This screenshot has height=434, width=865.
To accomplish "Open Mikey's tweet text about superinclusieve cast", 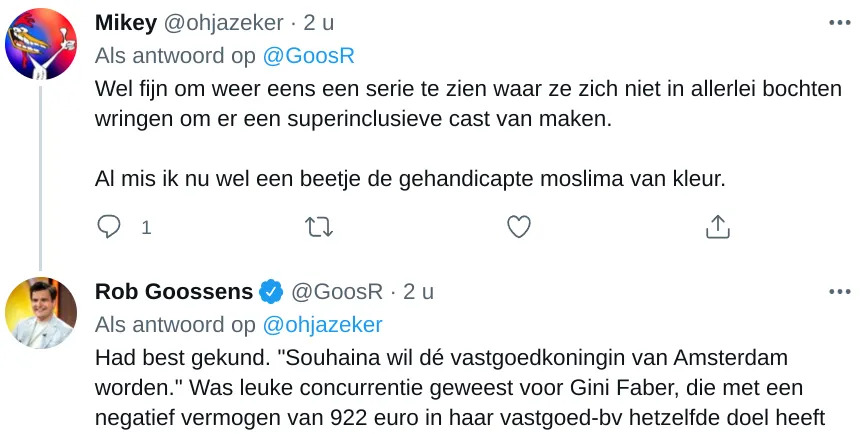I will (468, 133).
